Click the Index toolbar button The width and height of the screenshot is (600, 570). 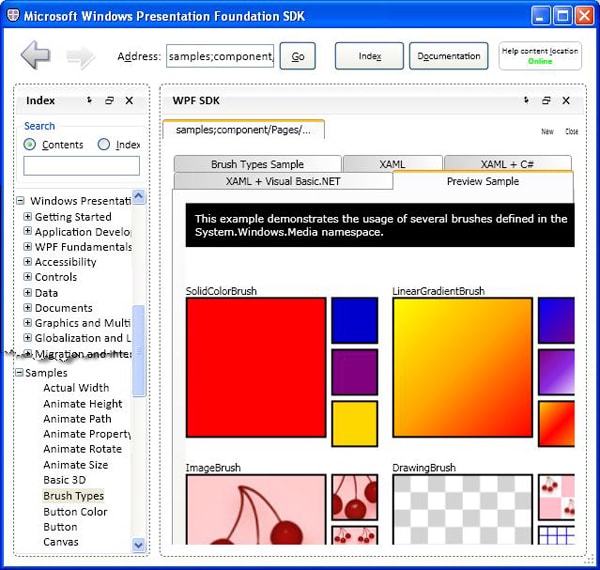pos(369,56)
